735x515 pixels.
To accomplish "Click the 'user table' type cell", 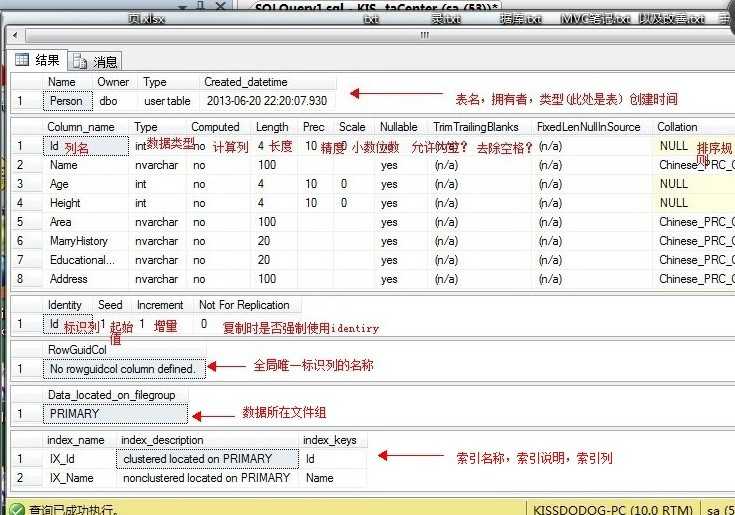I will [x=169, y=101].
